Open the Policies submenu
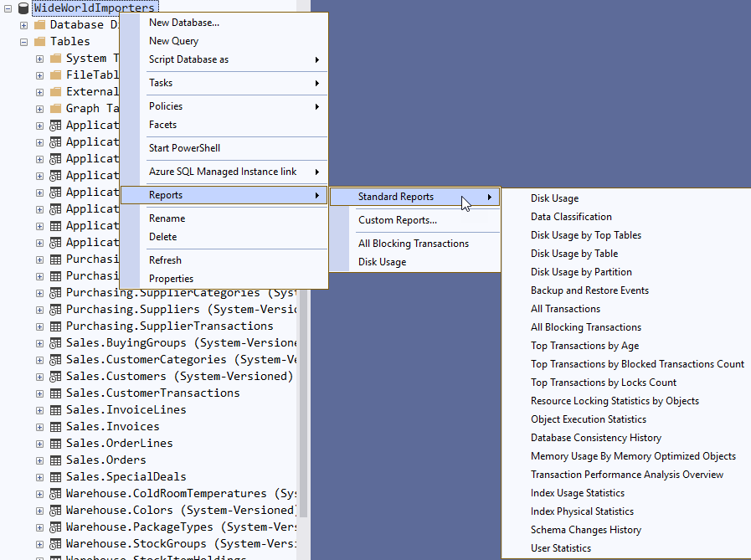The width and height of the screenshot is (751, 560). [x=224, y=106]
